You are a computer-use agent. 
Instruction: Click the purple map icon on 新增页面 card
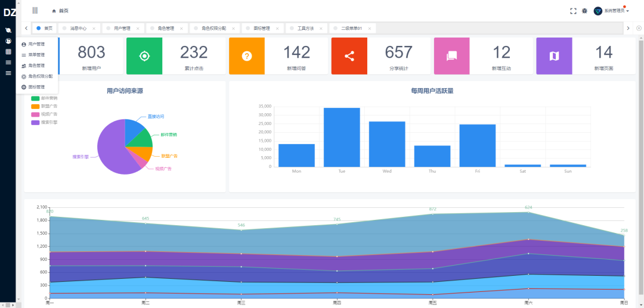[x=554, y=56]
